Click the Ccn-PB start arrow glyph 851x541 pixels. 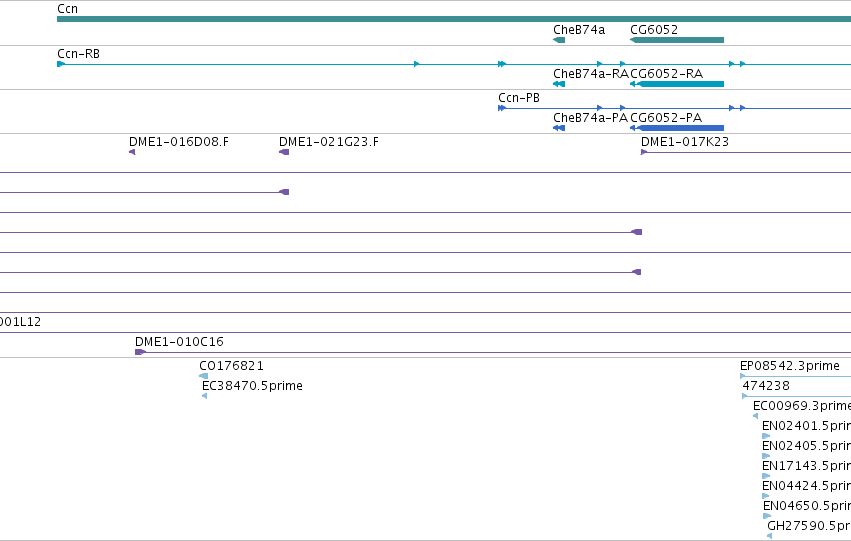[502, 108]
